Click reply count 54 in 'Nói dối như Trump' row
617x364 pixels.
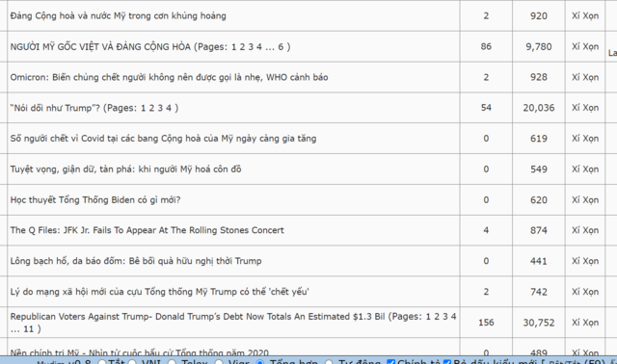[x=486, y=108]
